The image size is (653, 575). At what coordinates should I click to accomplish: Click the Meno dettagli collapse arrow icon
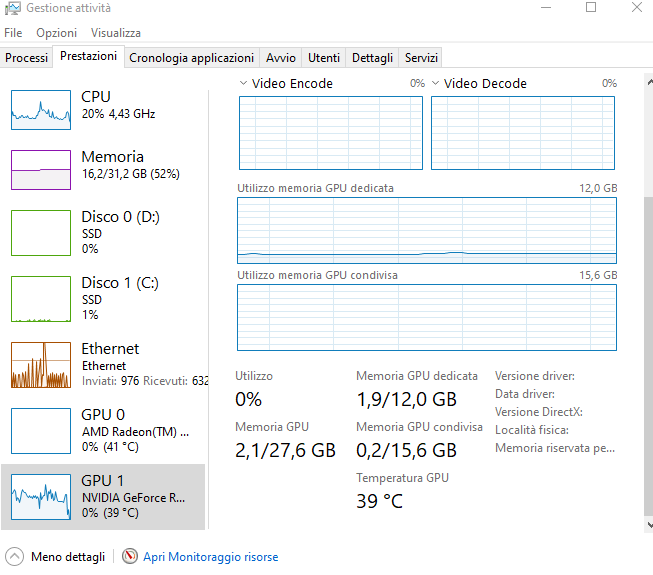pos(15,557)
